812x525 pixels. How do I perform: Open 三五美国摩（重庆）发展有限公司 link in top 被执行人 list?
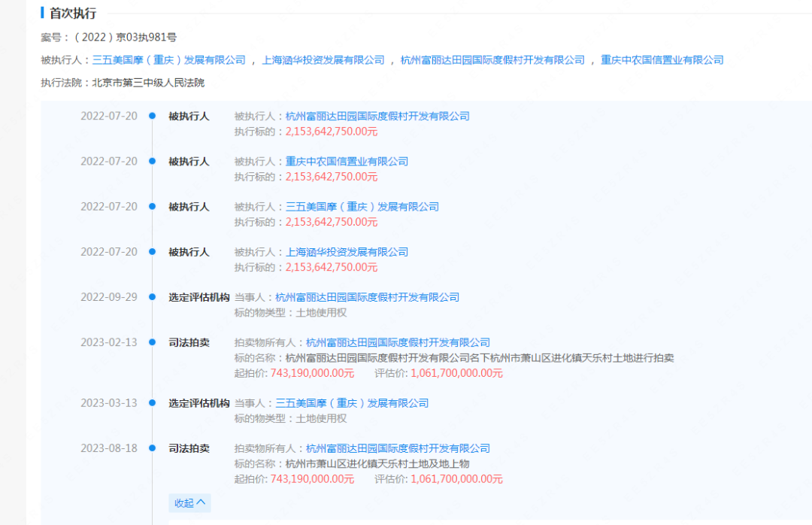click(x=169, y=60)
